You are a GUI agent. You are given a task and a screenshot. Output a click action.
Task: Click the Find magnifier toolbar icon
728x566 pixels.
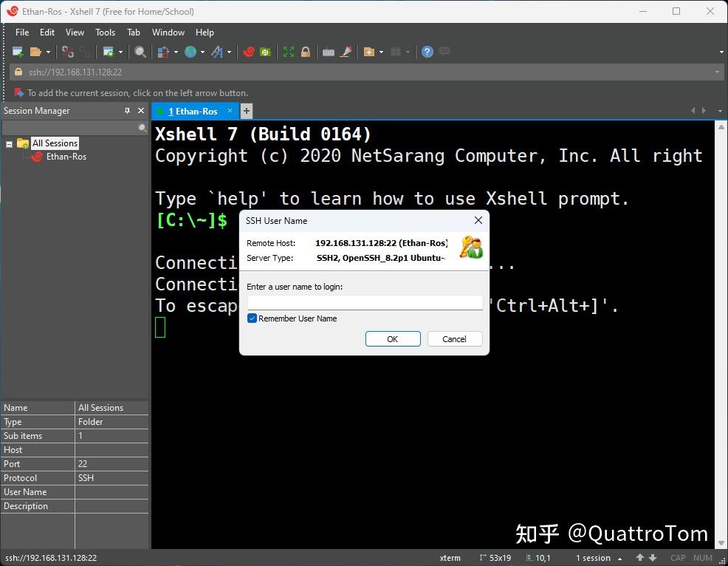140,52
